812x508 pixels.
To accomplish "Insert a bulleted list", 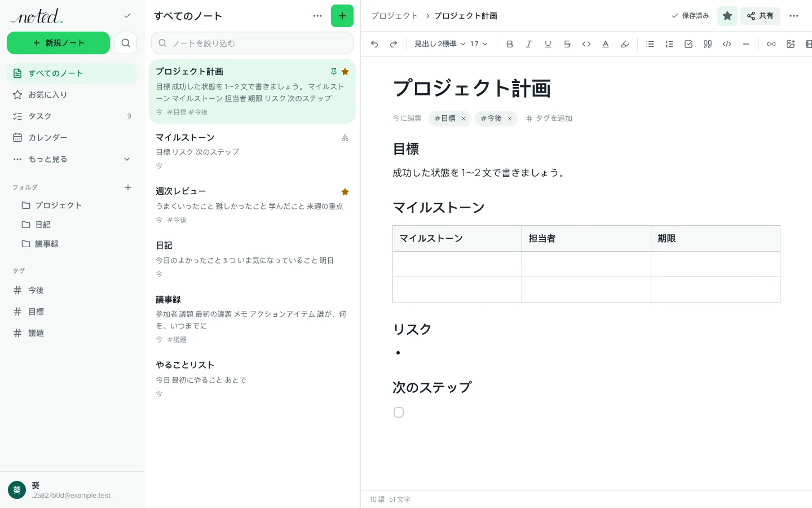I will tap(650, 44).
